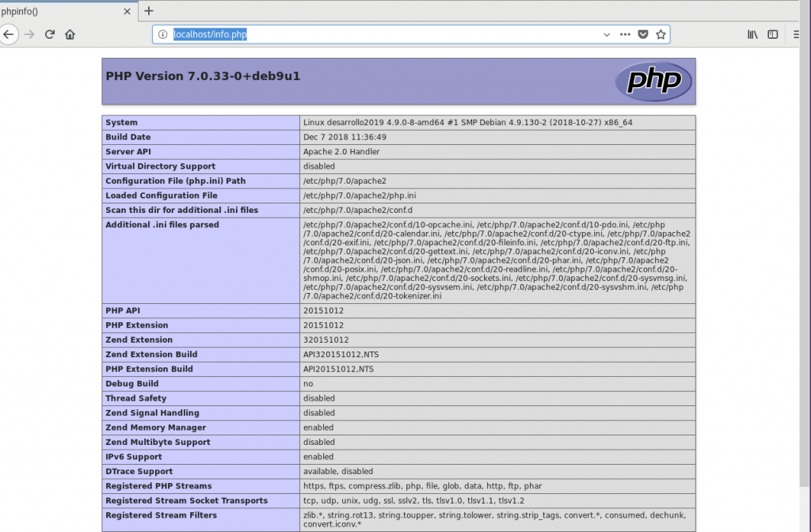The width and height of the screenshot is (811, 532).
Task: Reload the current page
Action: pos(50,35)
